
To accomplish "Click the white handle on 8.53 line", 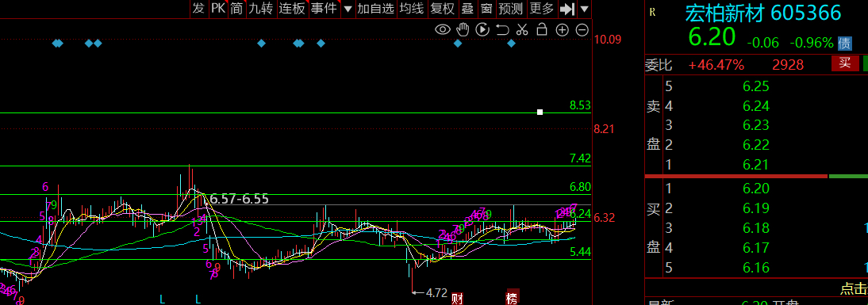I will 540,112.
